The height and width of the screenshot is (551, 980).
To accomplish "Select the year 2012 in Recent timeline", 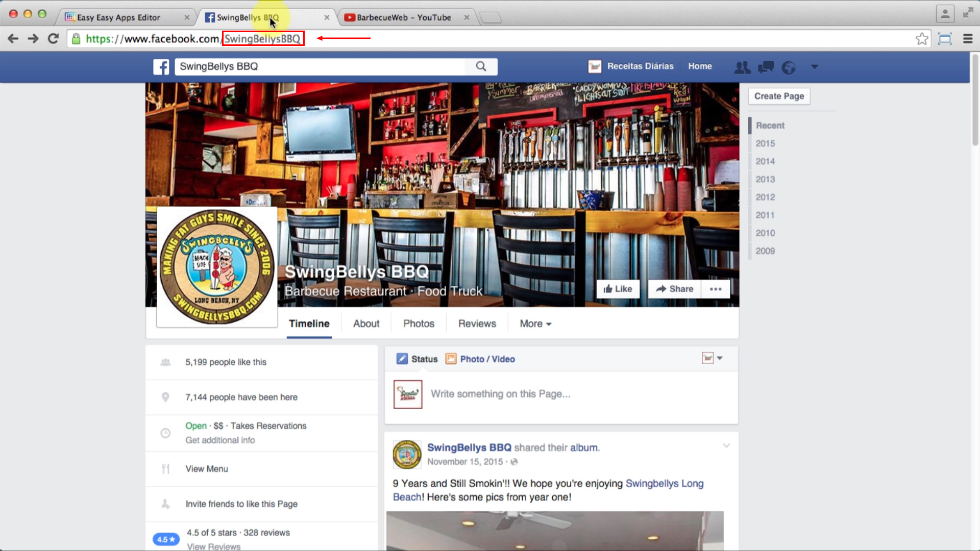I will 765,197.
